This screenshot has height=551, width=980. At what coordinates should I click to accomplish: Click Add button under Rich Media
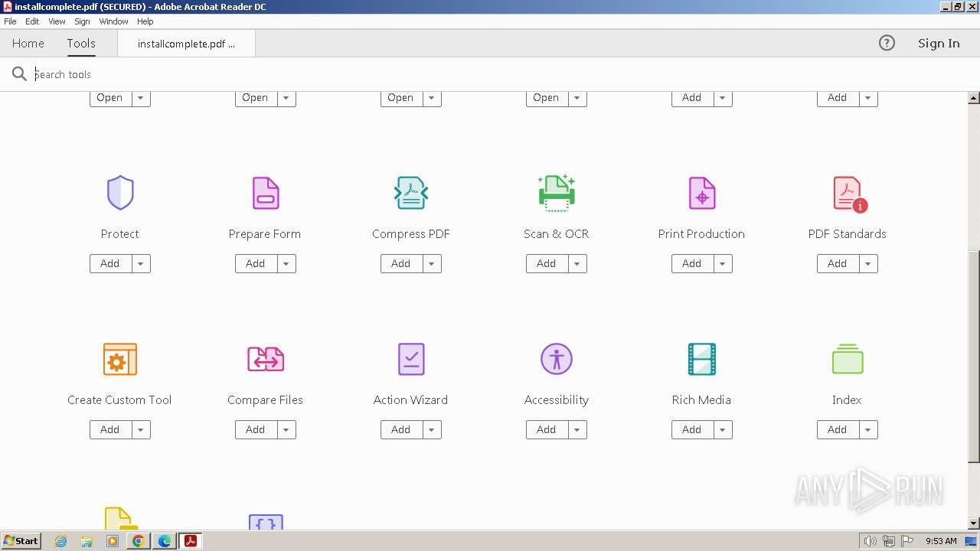pyautogui.click(x=692, y=429)
